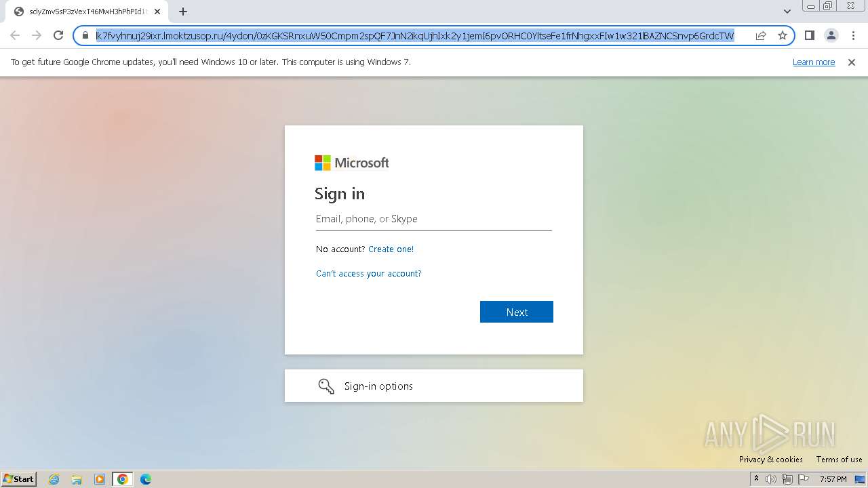Screen dimensions: 868x488
Task: Switch to Chrome in taskbar
Action: point(122,479)
